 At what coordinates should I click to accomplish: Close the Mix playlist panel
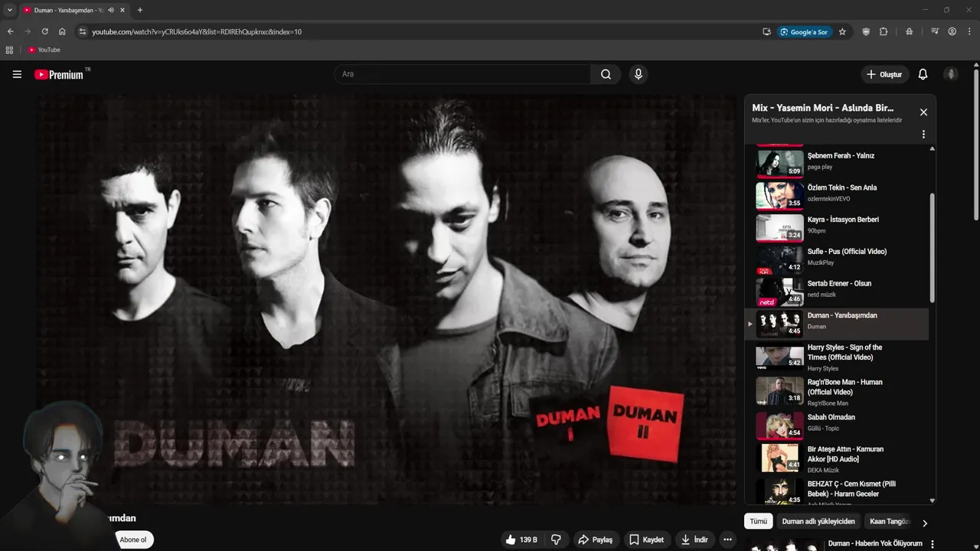coord(923,112)
